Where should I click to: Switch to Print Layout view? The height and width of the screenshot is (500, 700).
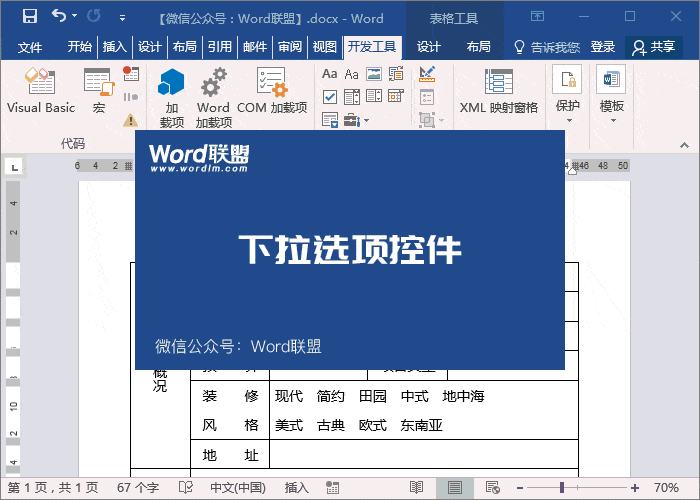click(x=455, y=488)
